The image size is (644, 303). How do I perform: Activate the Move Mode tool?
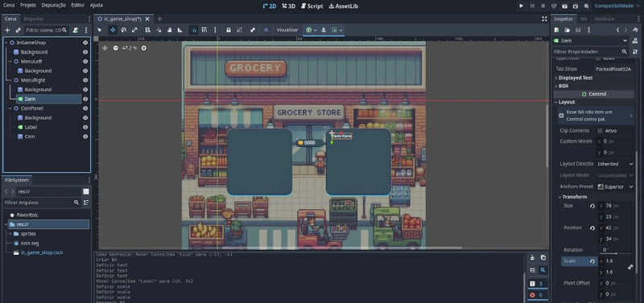pos(113,30)
